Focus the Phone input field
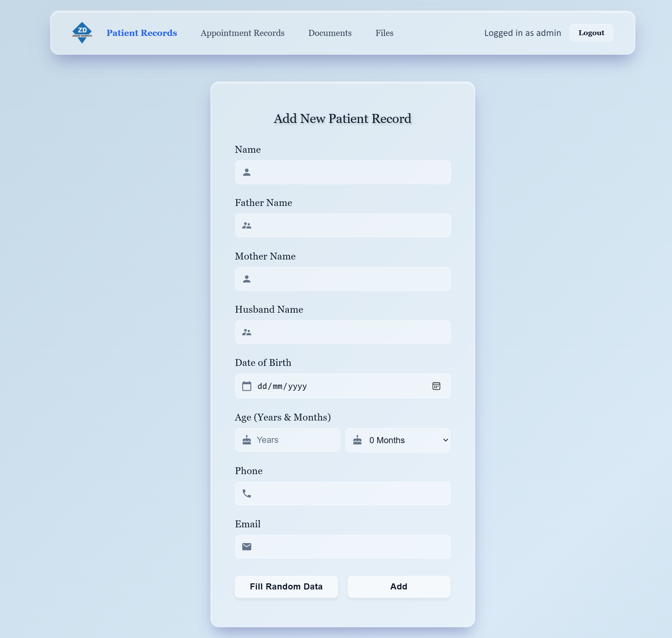The height and width of the screenshot is (638, 672). (x=343, y=494)
